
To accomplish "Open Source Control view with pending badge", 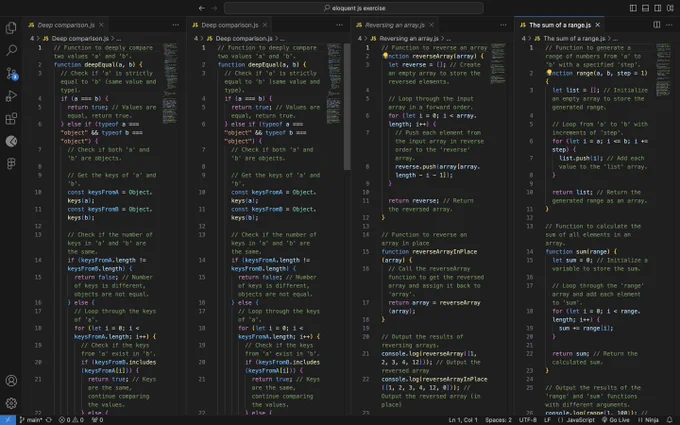I will [x=11, y=73].
